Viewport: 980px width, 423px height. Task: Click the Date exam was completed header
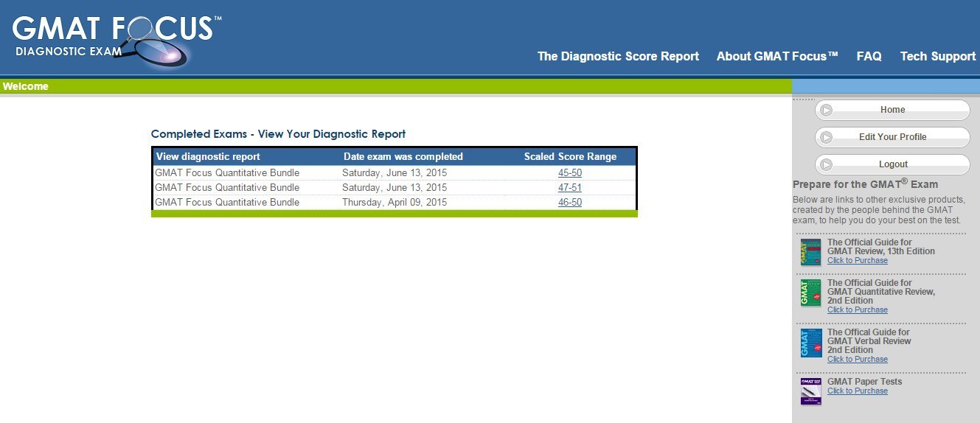(403, 156)
